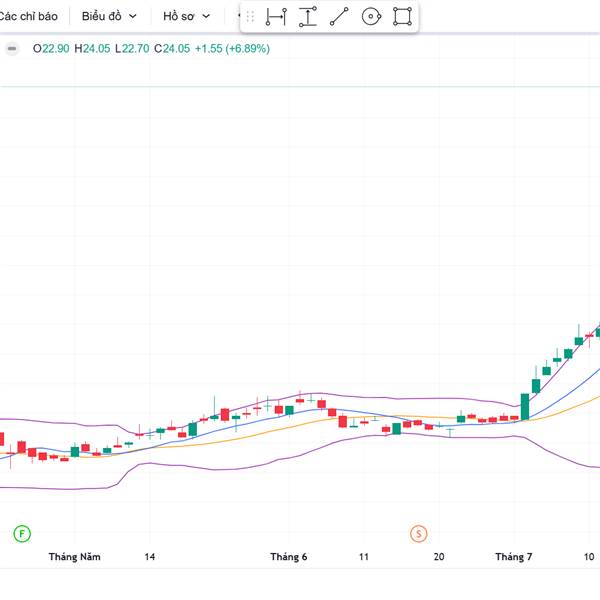Click the 14 date axis label
Image resolution: width=600 pixels, height=600 pixels.
[x=150, y=557]
